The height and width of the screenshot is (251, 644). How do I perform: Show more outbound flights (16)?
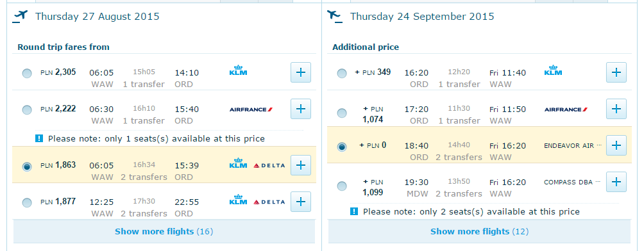[x=164, y=231]
